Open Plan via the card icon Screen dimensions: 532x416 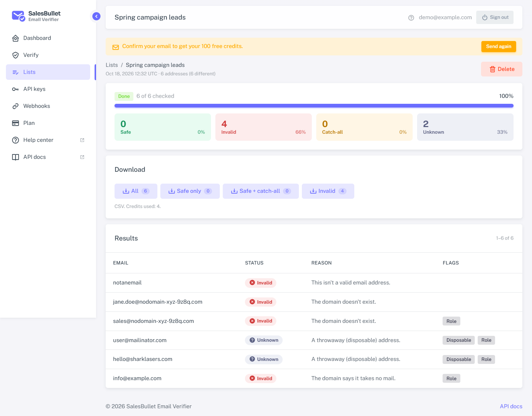click(16, 123)
